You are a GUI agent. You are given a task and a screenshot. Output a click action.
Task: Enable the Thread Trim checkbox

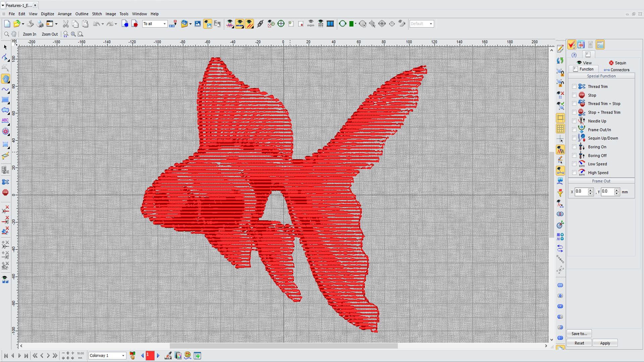[x=574, y=86]
